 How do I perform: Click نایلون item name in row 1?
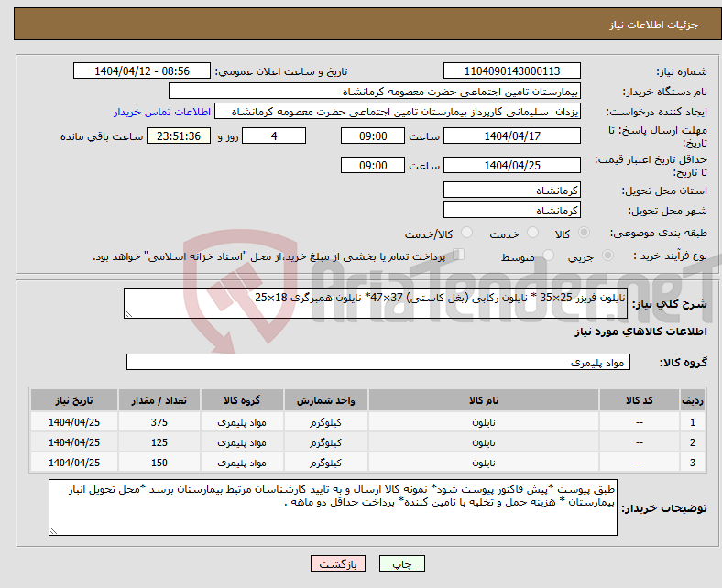tap(484, 422)
